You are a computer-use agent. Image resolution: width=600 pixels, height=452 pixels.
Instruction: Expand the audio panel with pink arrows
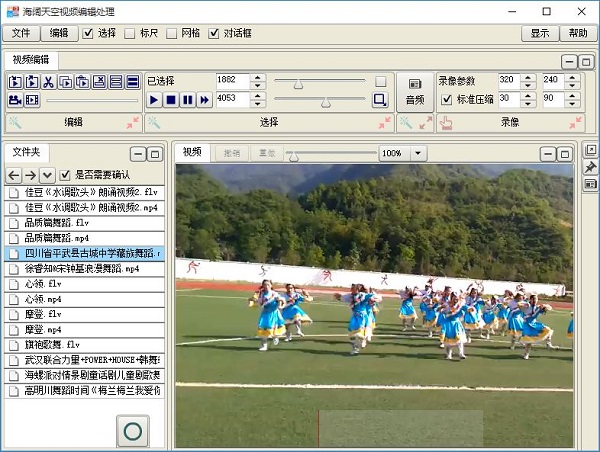coord(425,122)
